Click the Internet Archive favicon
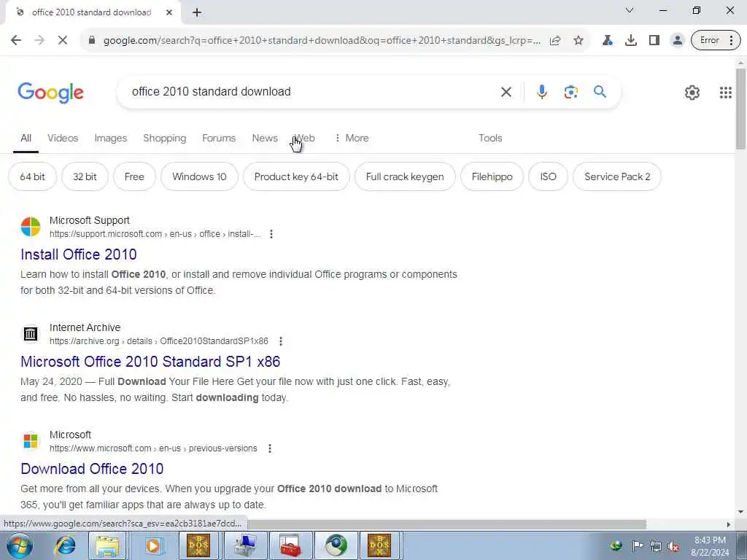This screenshot has width=747, height=560. point(31,334)
